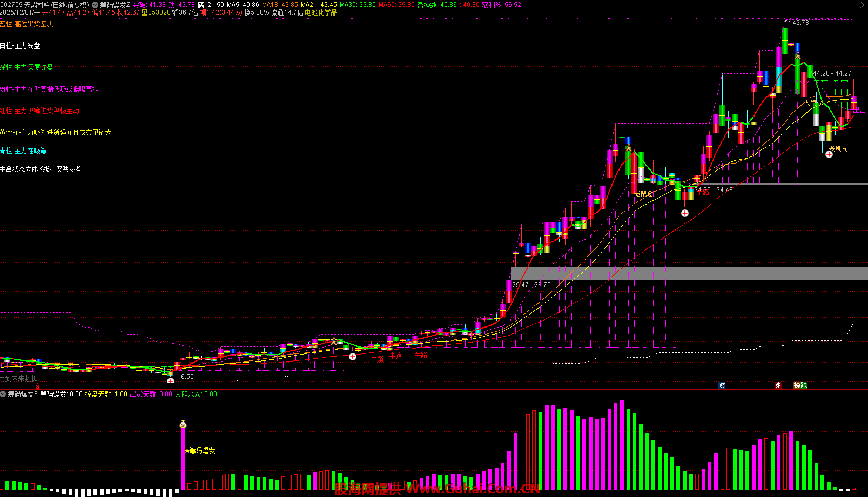Viewport: 868px width, 497px height.
Task: Expand the 筹码爆发F sub-chart indicator dropdown
Action: [x=3, y=394]
